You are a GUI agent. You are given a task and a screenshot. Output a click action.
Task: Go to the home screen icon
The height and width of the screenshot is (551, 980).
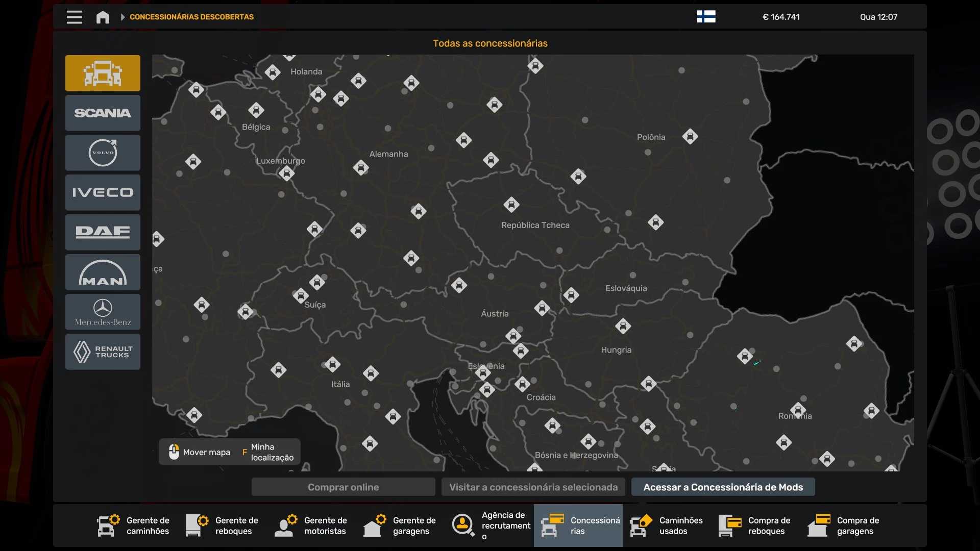coord(103,17)
